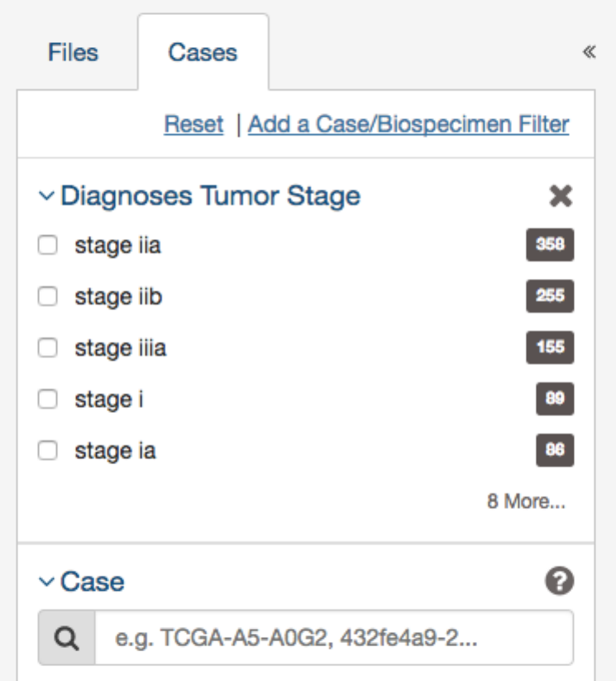Collapse the Case facet section
Image resolution: width=616 pixels, height=681 pixels.
coord(47,583)
